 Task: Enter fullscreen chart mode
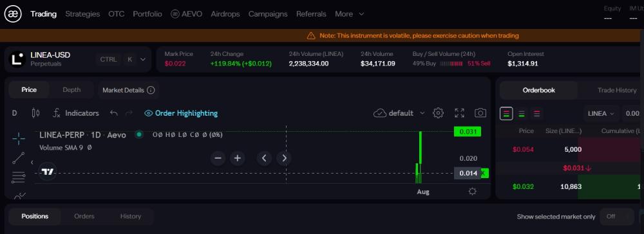click(x=460, y=113)
